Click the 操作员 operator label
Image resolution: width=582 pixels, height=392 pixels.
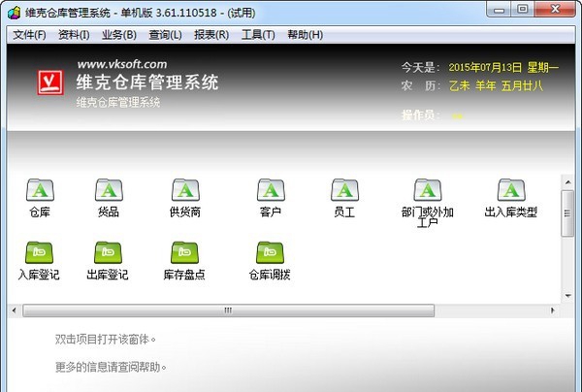421,115
